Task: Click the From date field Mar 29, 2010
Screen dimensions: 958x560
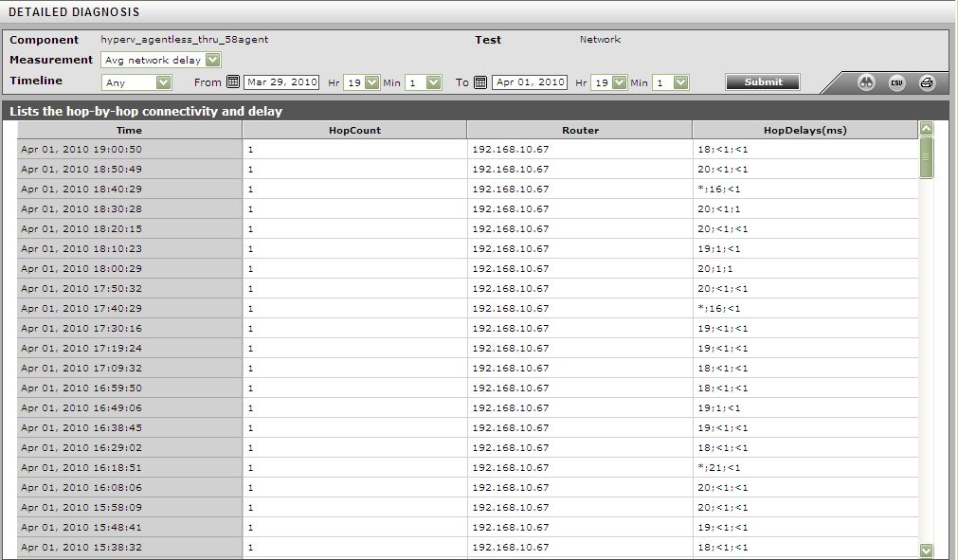Action: pos(281,81)
